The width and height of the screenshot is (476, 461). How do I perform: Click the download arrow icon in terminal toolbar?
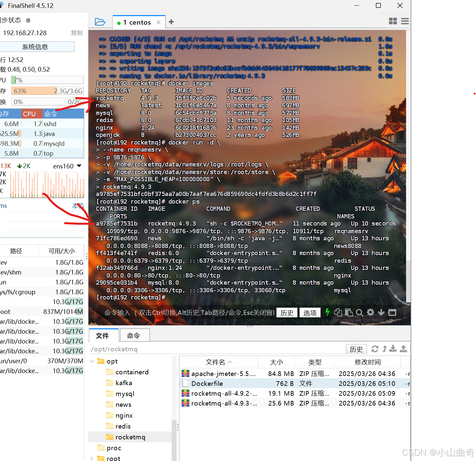[381, 312]
